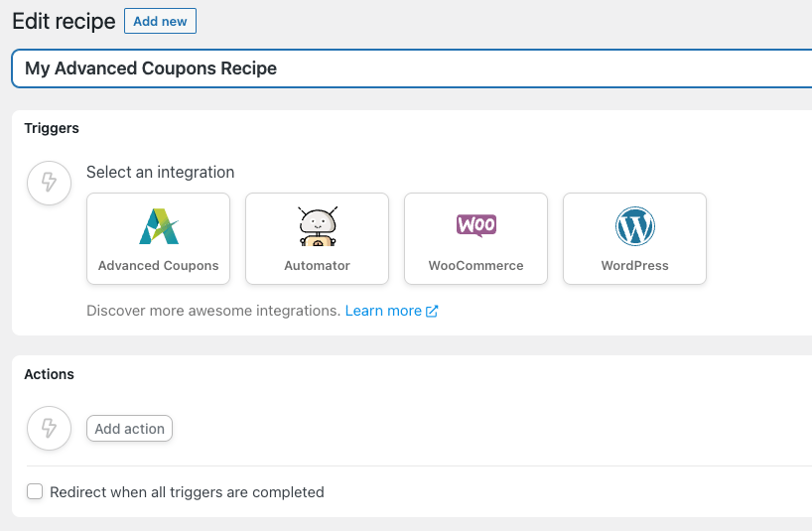Open the Learn more link
This screenshot has width=812, height=531.
tap(383, 311)
